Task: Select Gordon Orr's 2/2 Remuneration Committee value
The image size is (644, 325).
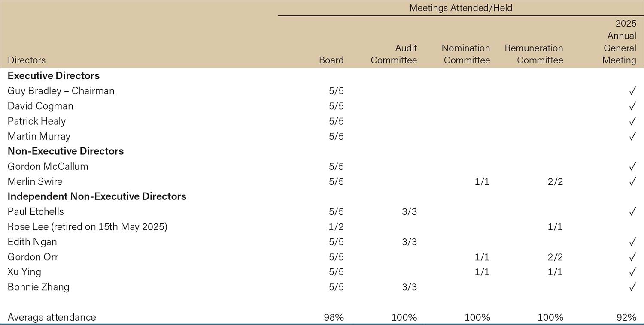Action: point(555,257)
